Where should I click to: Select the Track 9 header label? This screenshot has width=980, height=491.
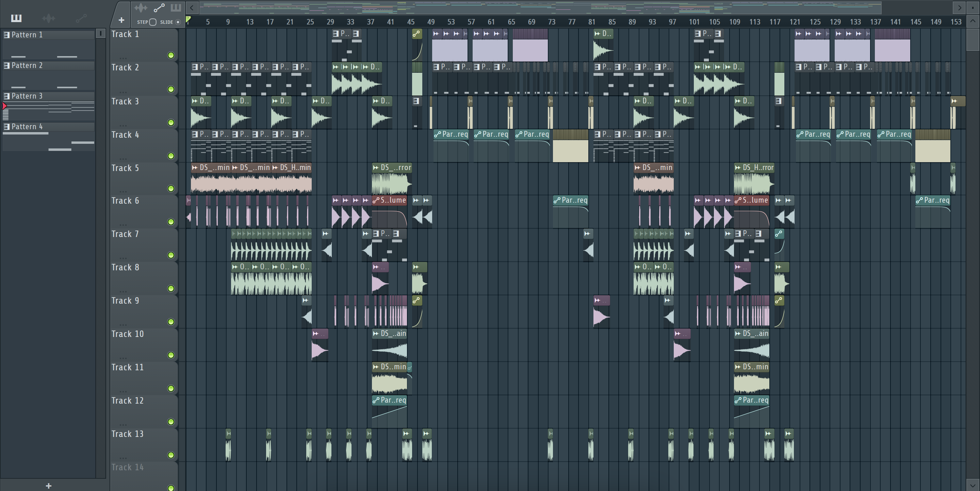[x=125, y=301]
